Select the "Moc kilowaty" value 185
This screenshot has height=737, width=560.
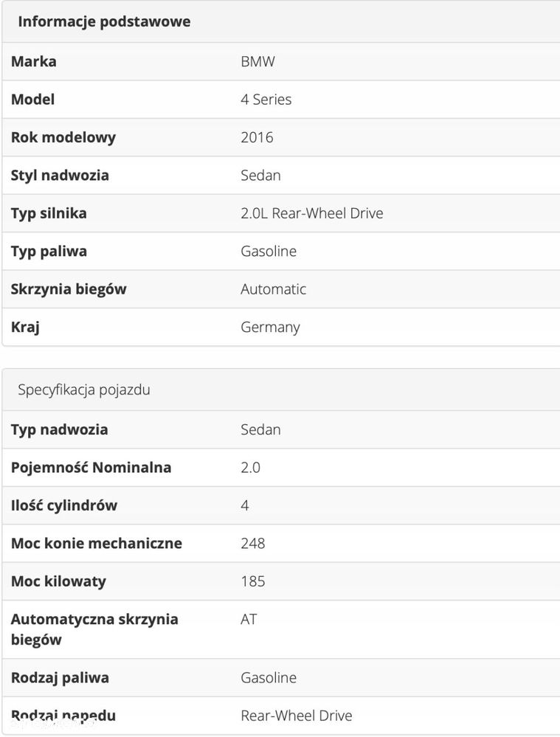pyautogui.click(x=252, y=581)
